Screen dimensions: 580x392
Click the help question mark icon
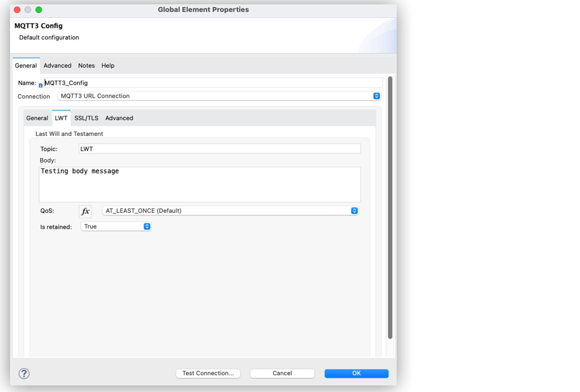(x=24, y=374)
